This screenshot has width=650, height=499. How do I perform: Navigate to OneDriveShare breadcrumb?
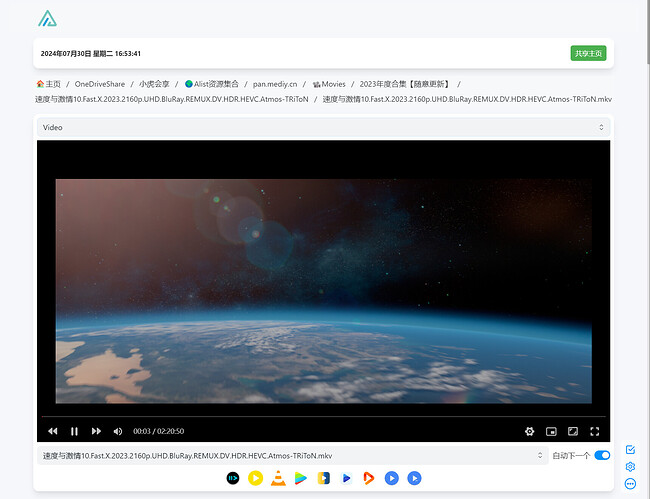click(x=99, y=84)
